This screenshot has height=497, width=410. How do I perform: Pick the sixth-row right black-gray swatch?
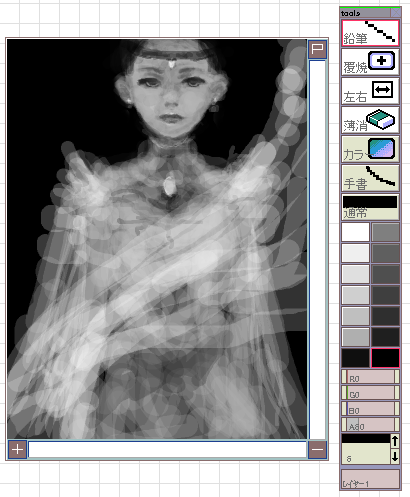tap(385, 337)
